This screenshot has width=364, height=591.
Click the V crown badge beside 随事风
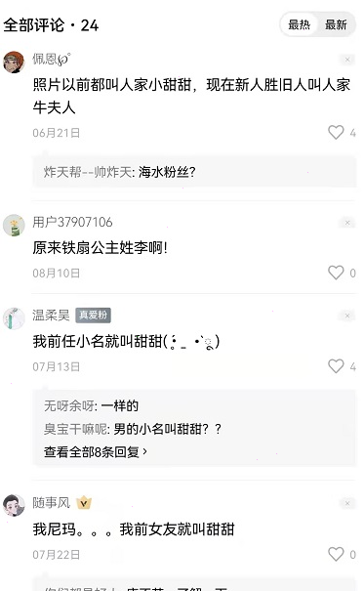click(84, 503)
